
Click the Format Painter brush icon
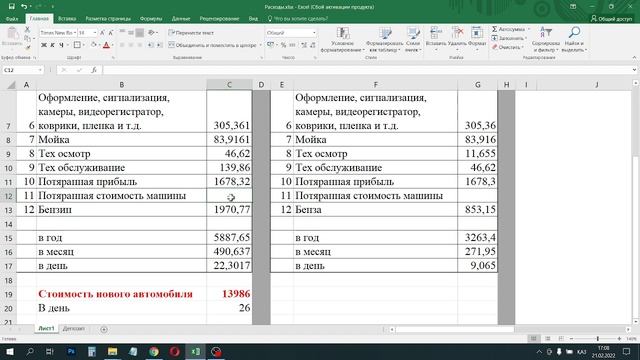click(27, 48)
